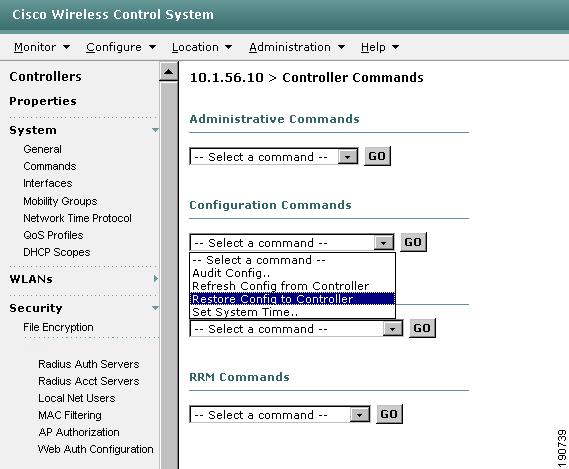This screenshot has width=569, height=469.
Task: Click the Location menu dropdown arrow
Action: pyautogui.click(x=228, y=47)
